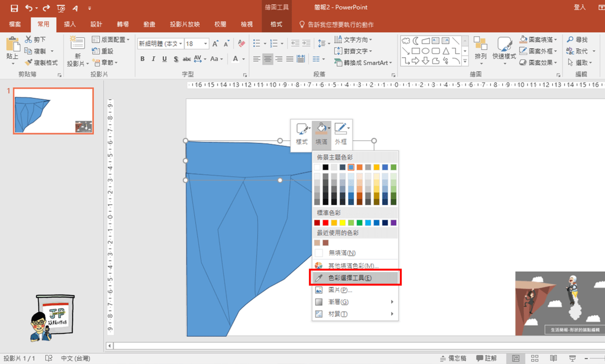This screenshot has width=605, height=364.
Task: Click the New Slide (新投影片) button
Action: [x=78, y=51]
